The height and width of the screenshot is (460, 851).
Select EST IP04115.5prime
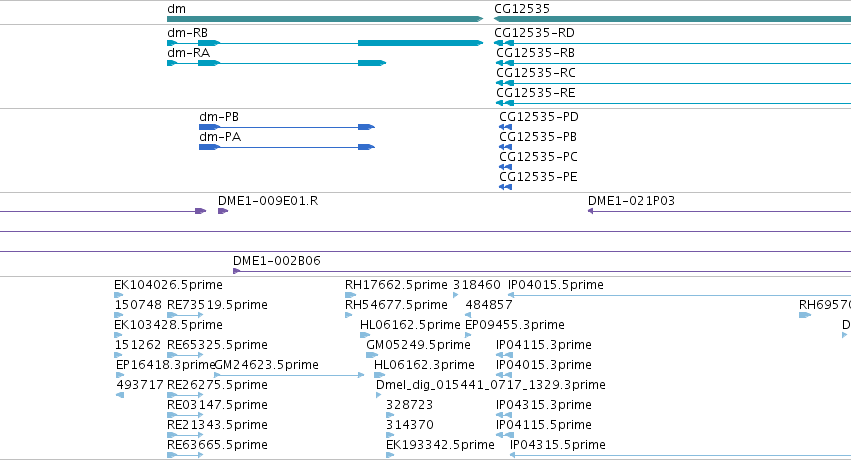[x=544, y=425]
